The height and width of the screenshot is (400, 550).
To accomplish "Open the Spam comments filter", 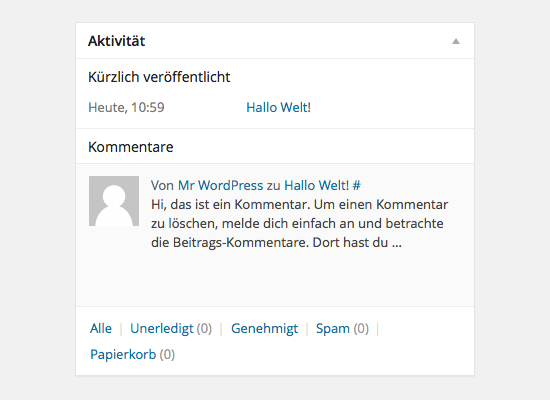I will click(x=333, y=329).
